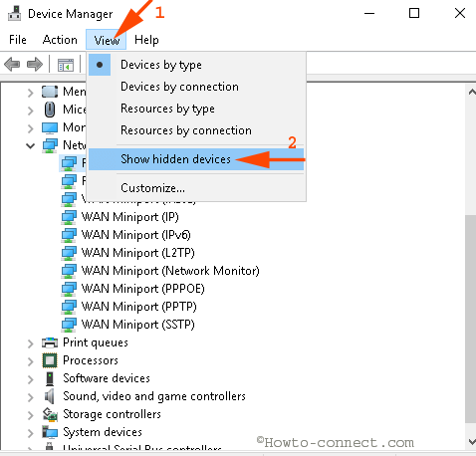The width and height of the screenshot is (476, 456).
Task: Maximize the Device Manager window
Action: [x=414, y=13]
